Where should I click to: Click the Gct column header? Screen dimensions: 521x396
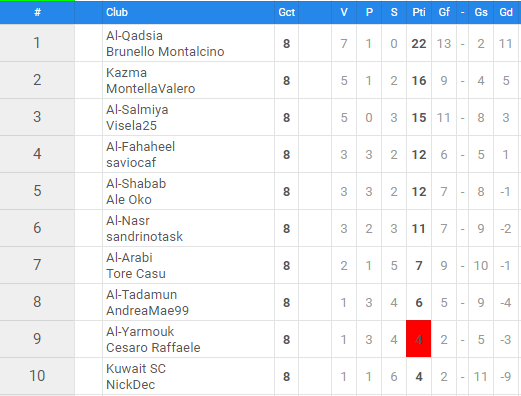click(287, 12)
